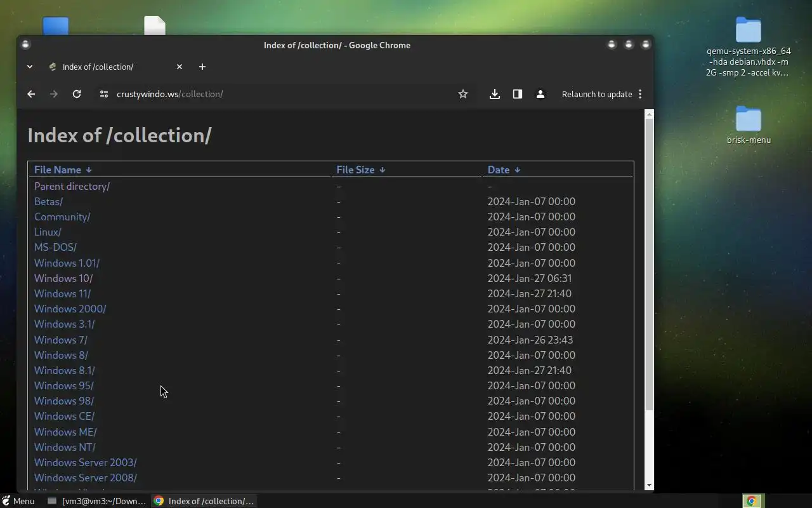Close the Index of /collection/ tab
Viewport: 812px width, 508px height.
point(180,67)
